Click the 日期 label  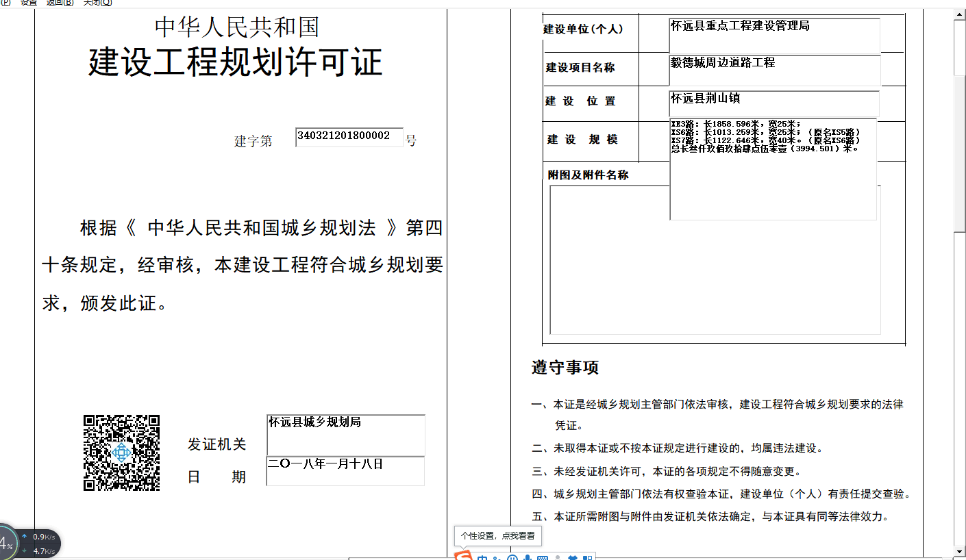[216, 477]
